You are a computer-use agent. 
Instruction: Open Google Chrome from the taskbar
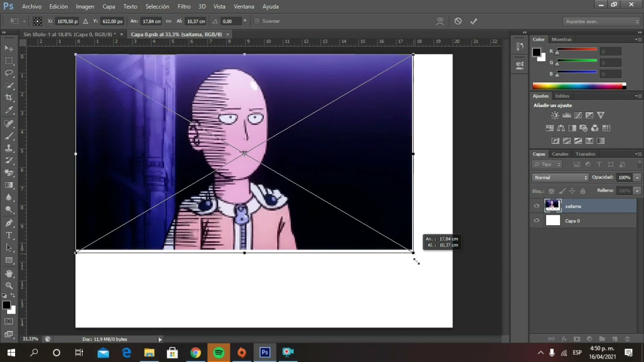click(x=195, y=353)
